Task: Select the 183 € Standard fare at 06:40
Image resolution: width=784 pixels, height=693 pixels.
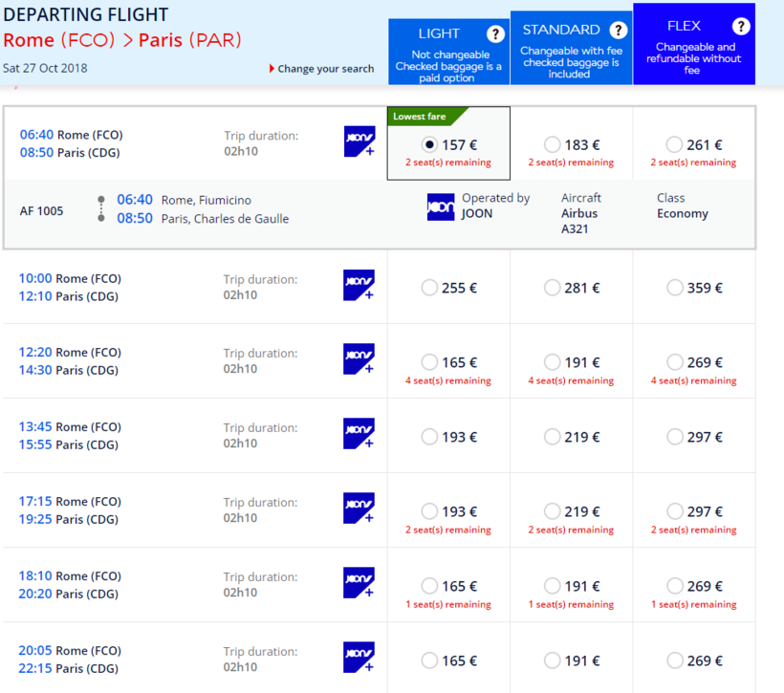Action: coord(553,144)
